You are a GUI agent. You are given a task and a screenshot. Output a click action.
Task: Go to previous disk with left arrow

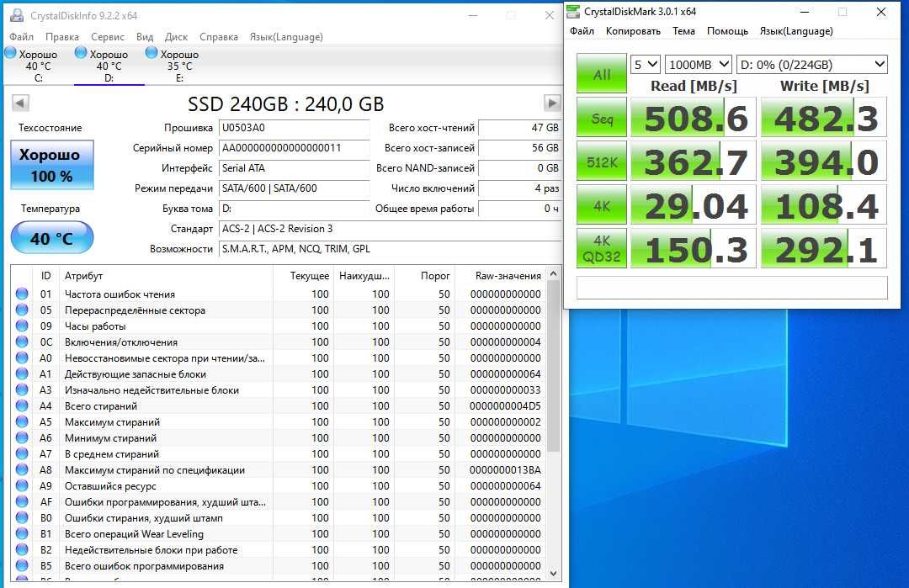19,103
